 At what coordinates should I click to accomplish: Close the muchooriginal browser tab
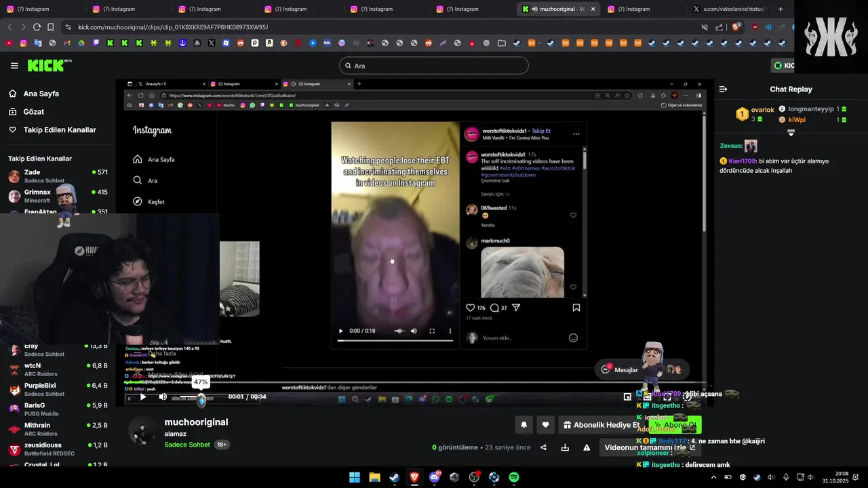593,9
